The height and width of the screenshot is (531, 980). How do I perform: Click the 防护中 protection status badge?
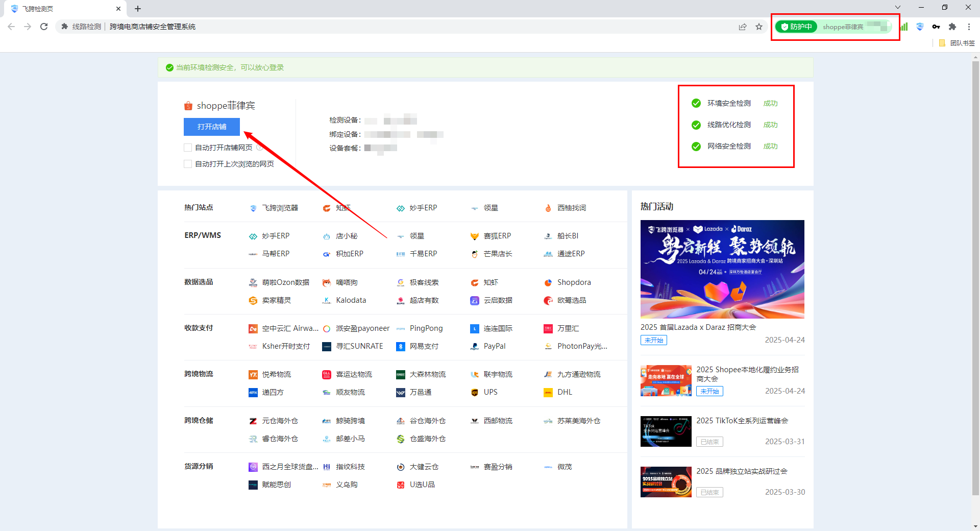(x=796, y=27)
